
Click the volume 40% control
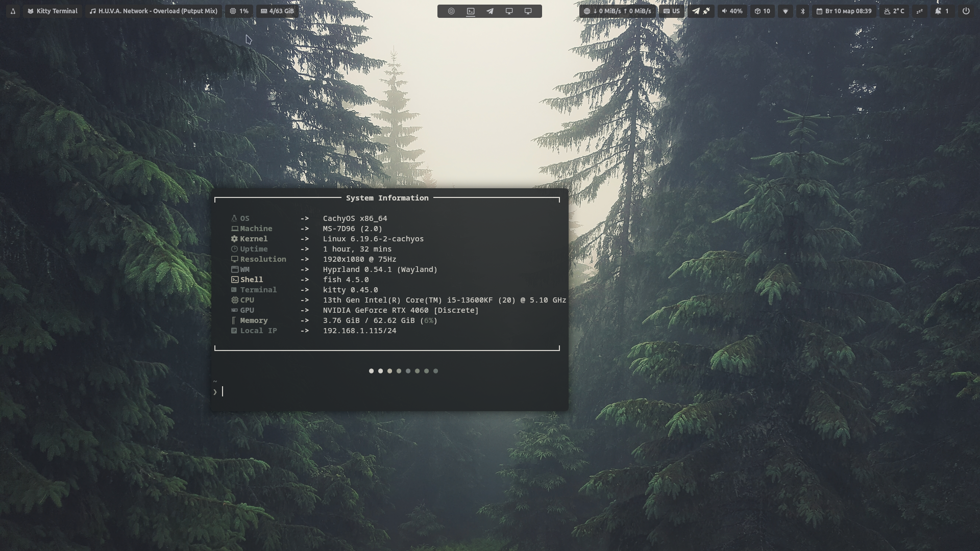732,11
